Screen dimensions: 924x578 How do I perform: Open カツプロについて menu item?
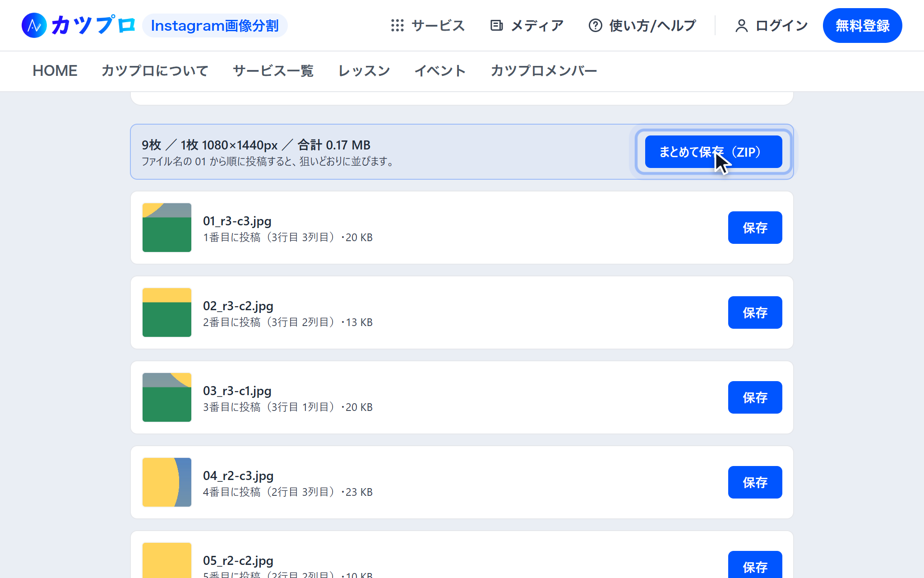click(155, 71)
